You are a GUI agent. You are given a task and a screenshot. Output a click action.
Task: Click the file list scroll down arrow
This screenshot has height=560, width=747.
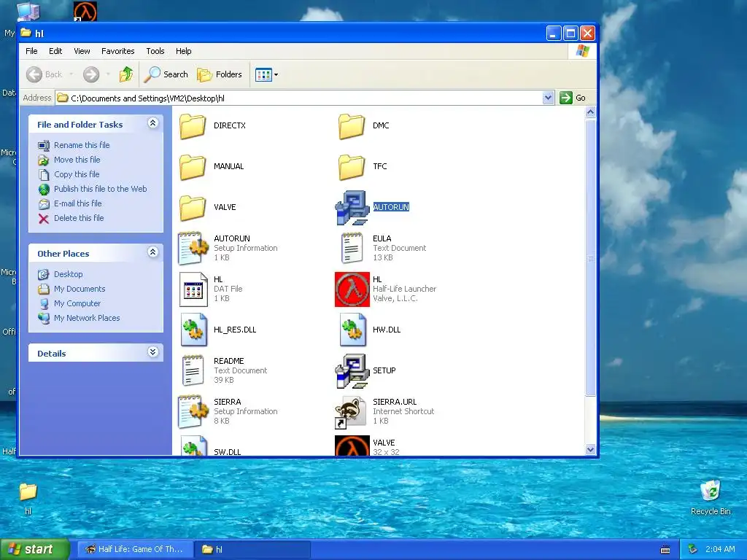(x=590, y=449)
